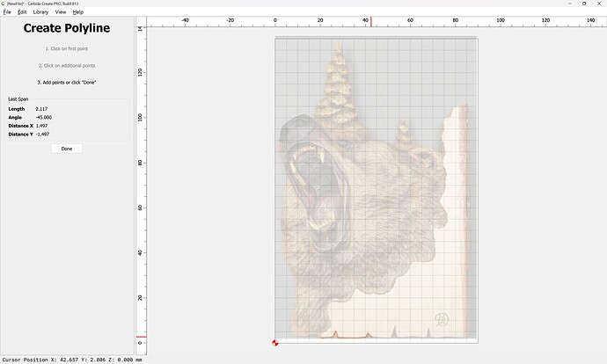Click the step '1. Click on first point' text
The image size is (607, 364).
pyautogui.click(x=67, y=48)
